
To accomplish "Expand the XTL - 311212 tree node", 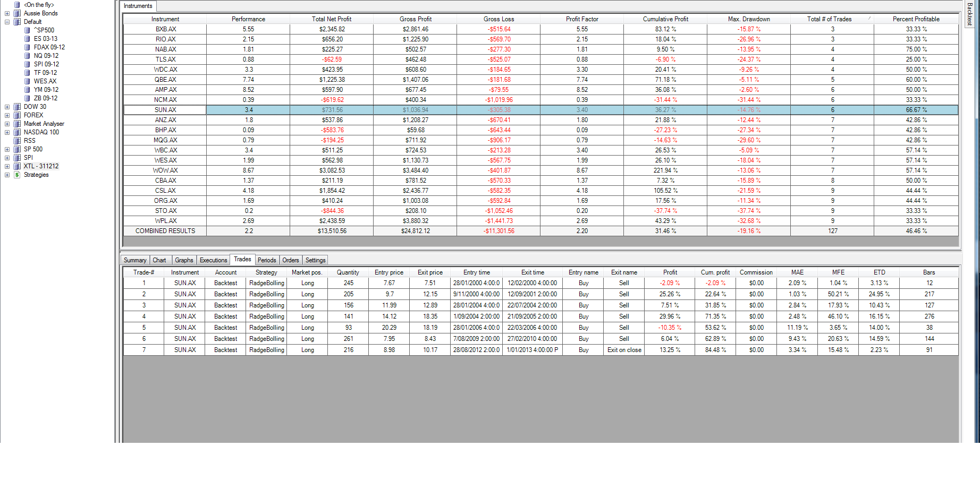I will [7, 166].
